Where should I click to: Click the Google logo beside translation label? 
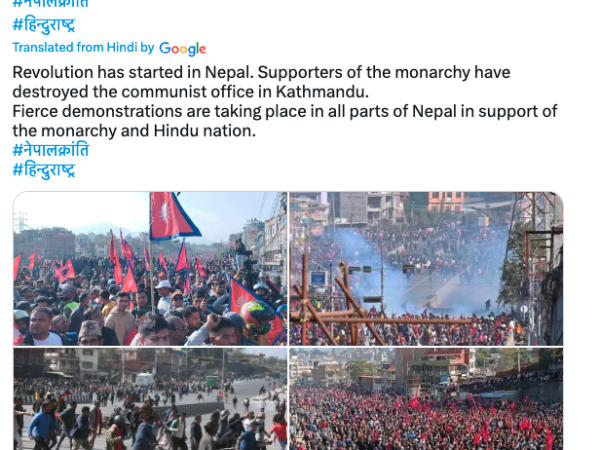pyautogui.click(x=183, y=49)
